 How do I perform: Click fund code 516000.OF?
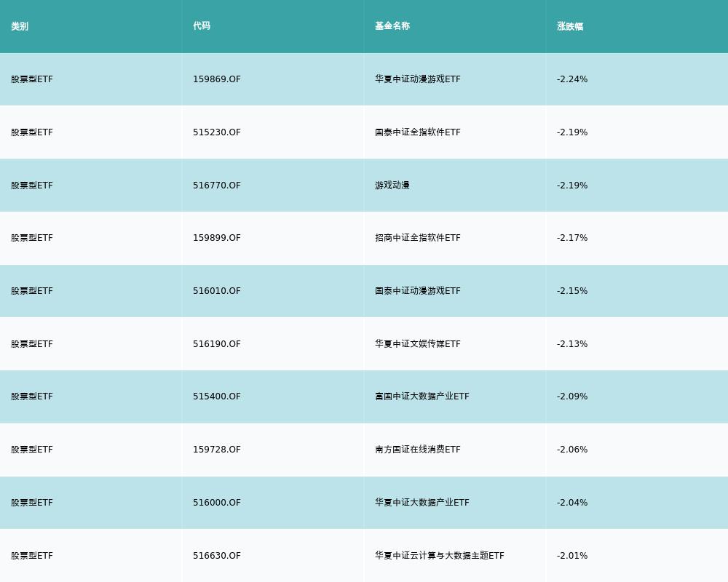click(x=217, y=503)
